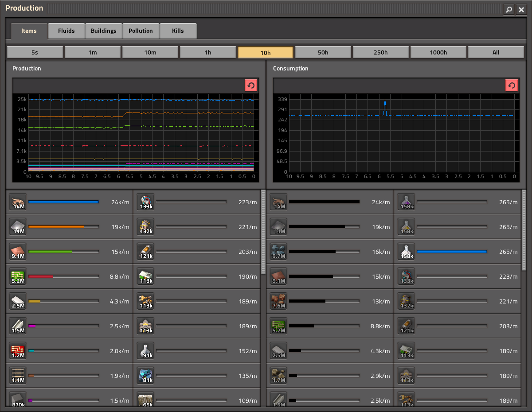Select the electronic circuit icon in Production list
532x412 pixels.
pos(19,276)
